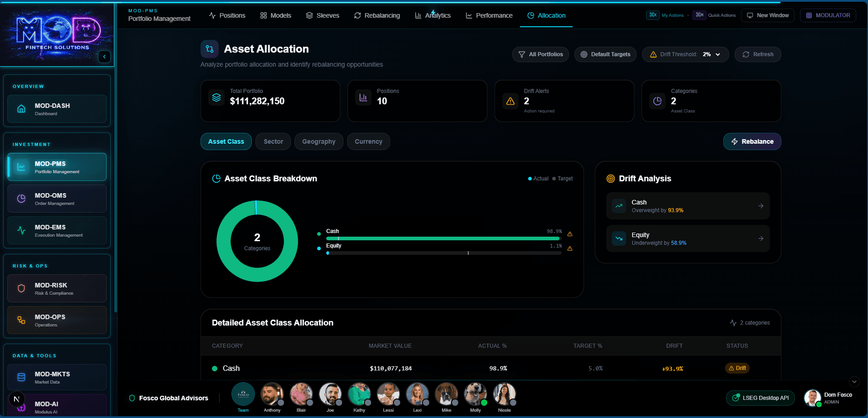868x418 pixels.
Task: Open MOD-OPS operations icon
Action: coord(21,320)
